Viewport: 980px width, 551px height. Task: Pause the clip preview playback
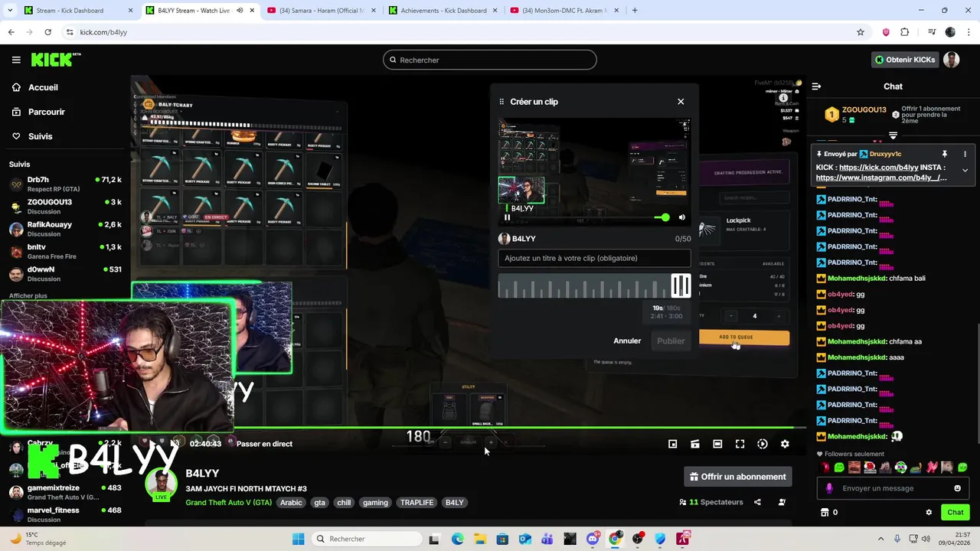507,217
